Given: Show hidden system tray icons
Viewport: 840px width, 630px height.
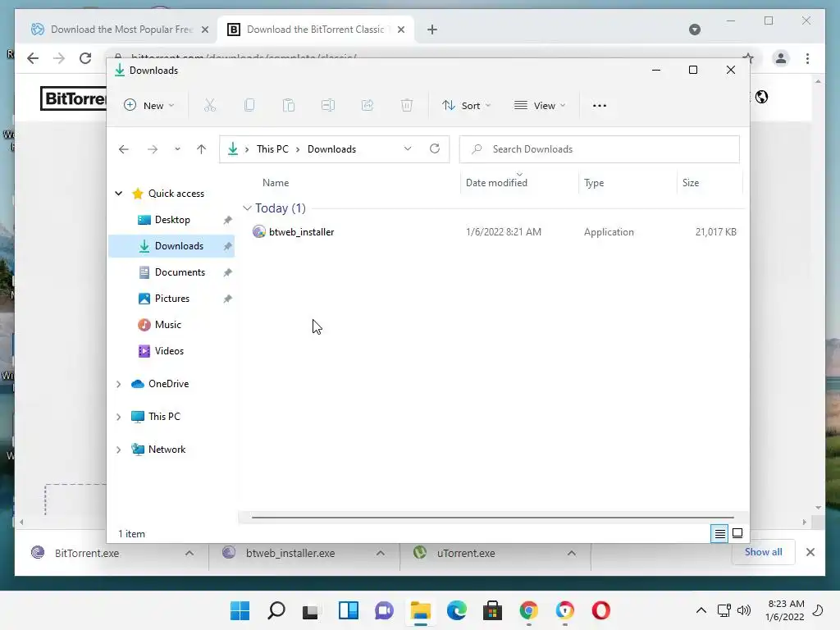Looking at the screenshot, I should (x=701, y=610).
